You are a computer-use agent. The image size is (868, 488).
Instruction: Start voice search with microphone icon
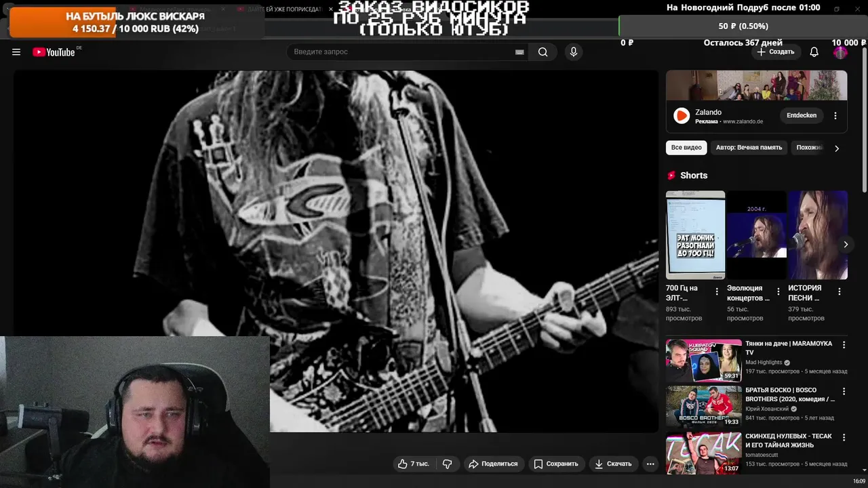[x=574, y=52]
